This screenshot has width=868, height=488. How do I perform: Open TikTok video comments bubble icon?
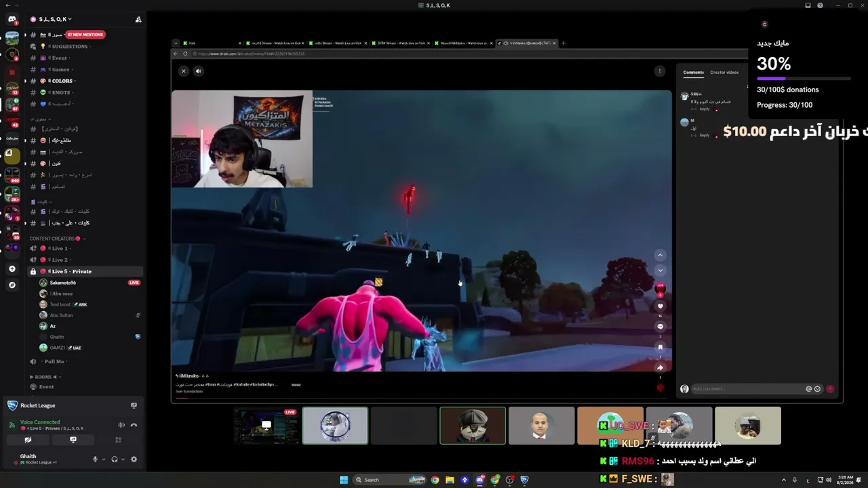point(660,327)
